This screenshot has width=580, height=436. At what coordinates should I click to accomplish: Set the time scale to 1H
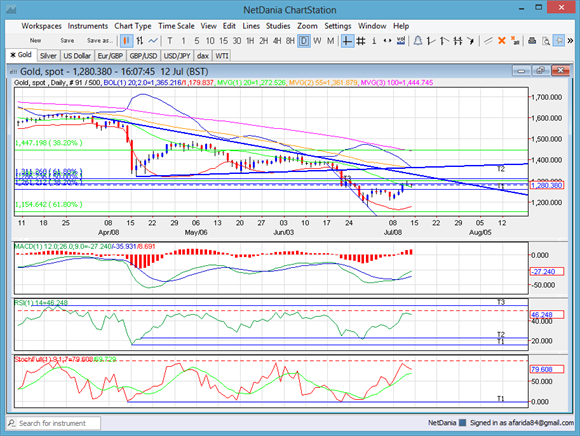pyautogui.click(x=250, y=41)
